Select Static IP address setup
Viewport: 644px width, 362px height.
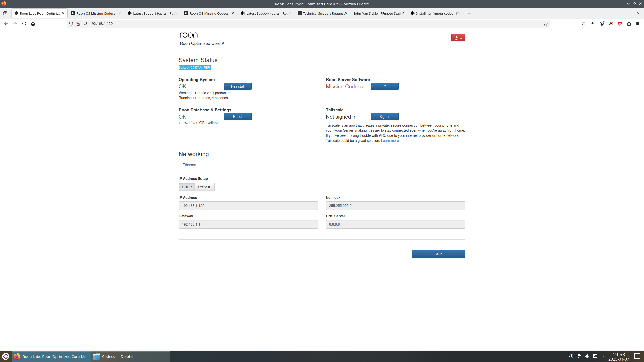coord(205,187)
